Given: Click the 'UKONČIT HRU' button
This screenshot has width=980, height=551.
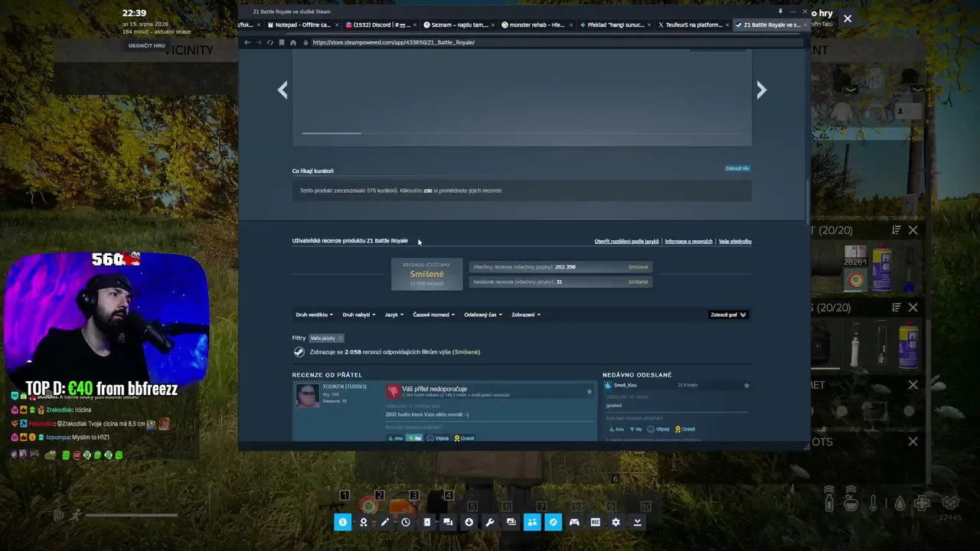Looking at the screenshot, I should point(147,46).
